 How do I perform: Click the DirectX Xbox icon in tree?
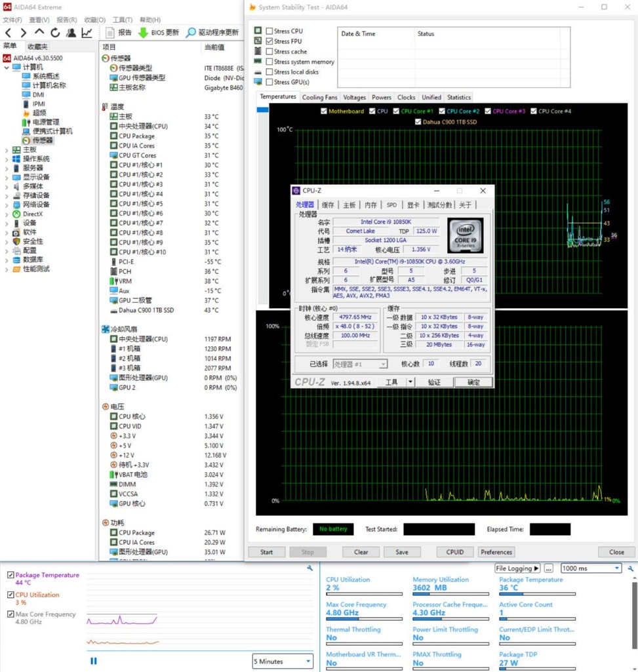[x=17, y=214]
